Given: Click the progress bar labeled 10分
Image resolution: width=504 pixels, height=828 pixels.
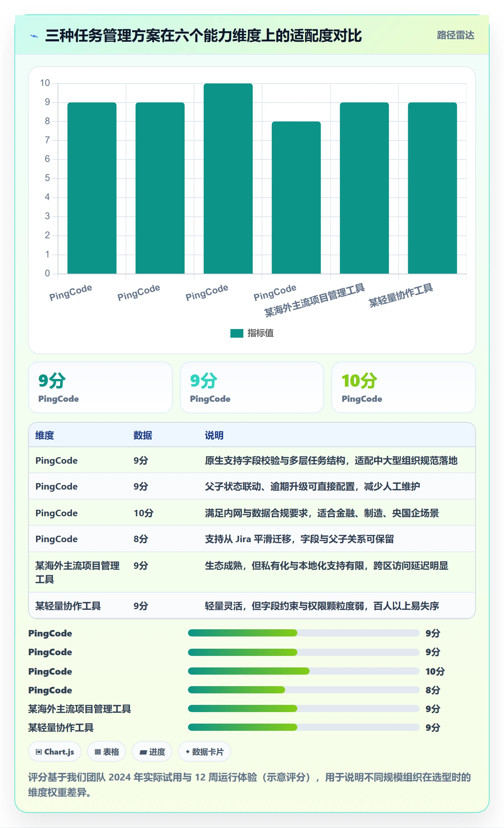Looking at the screenshot, I should pyautogui.click(x=303, y=671).
